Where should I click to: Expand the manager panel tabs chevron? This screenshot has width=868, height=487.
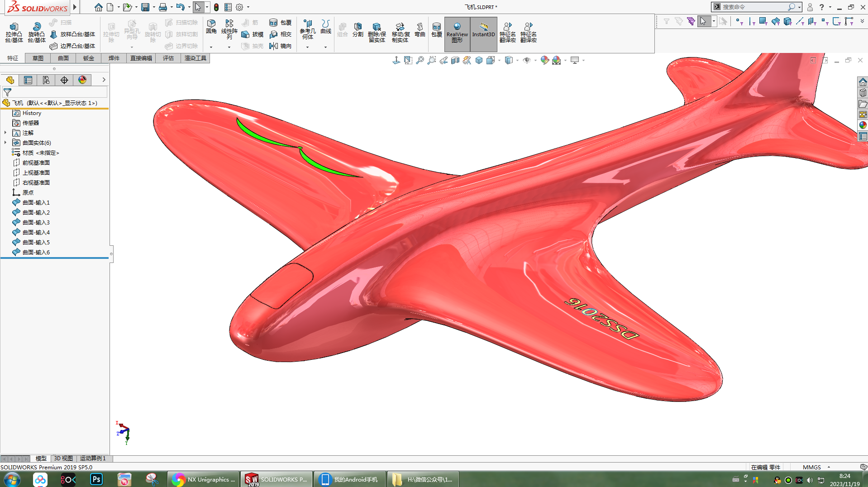point(104,80)
